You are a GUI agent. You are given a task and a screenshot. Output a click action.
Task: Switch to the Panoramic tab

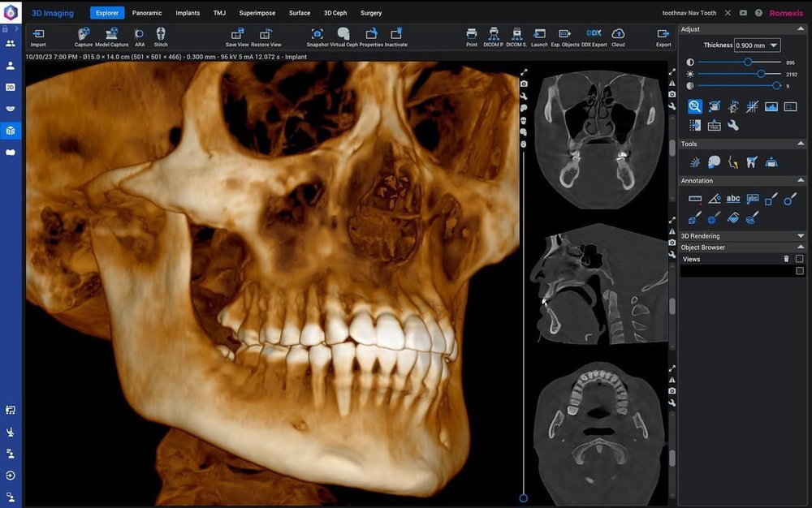(x=147, y=13)
